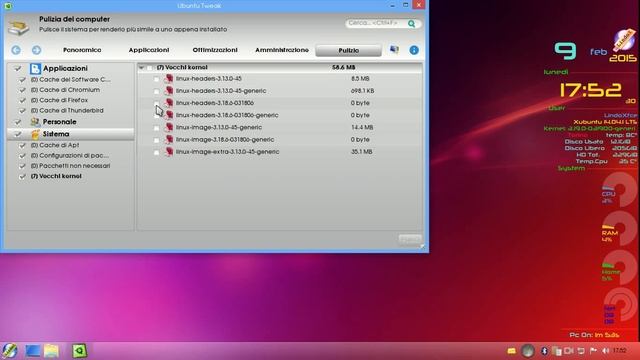This screenshot has width=640, height=360.
Task: Go forward with the right arrow button
Action: click(36, 50)
